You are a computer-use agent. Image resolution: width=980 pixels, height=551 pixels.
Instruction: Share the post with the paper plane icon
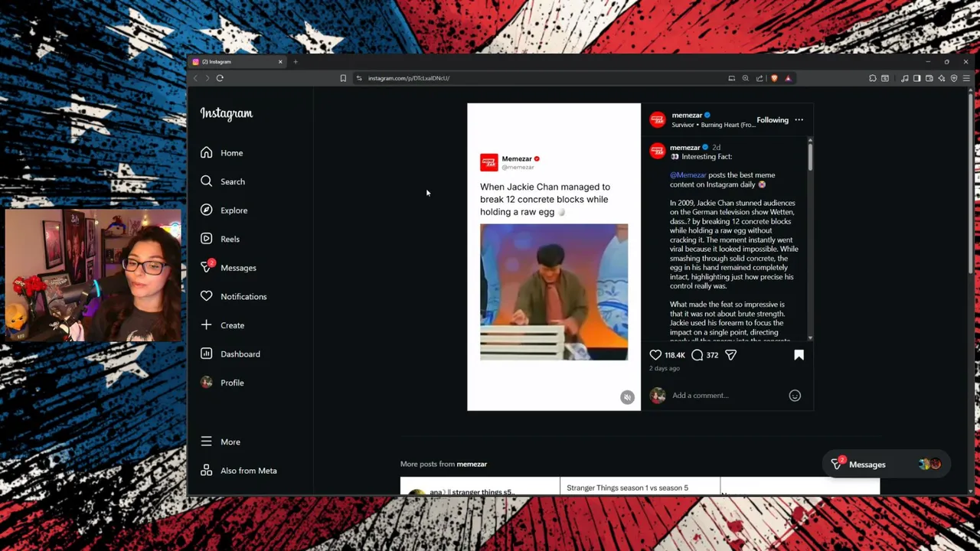point(730,355)
